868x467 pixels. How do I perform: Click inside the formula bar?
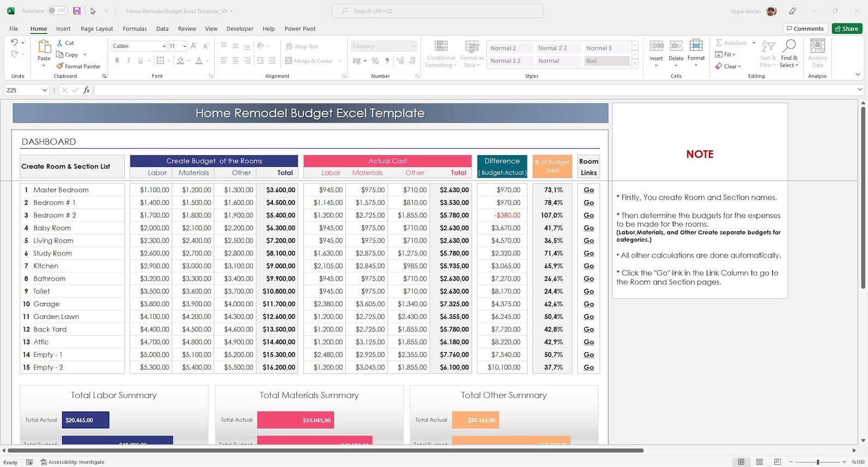[474, 90]
